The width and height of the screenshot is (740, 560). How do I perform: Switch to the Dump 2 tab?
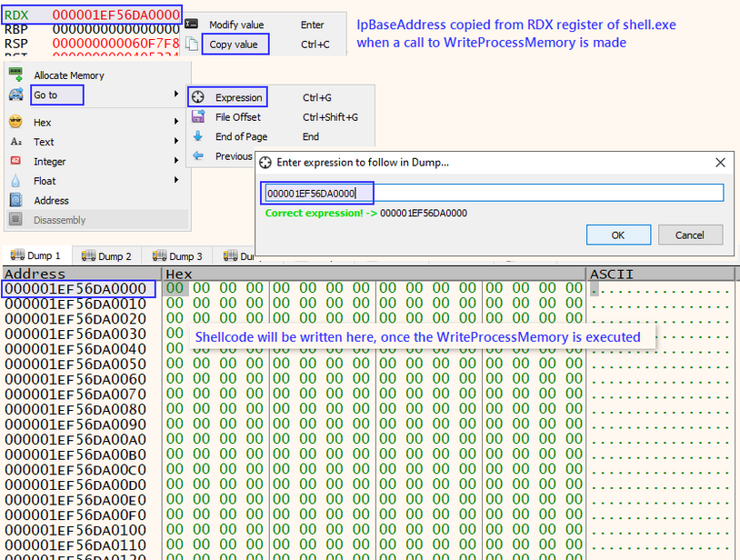106,256
